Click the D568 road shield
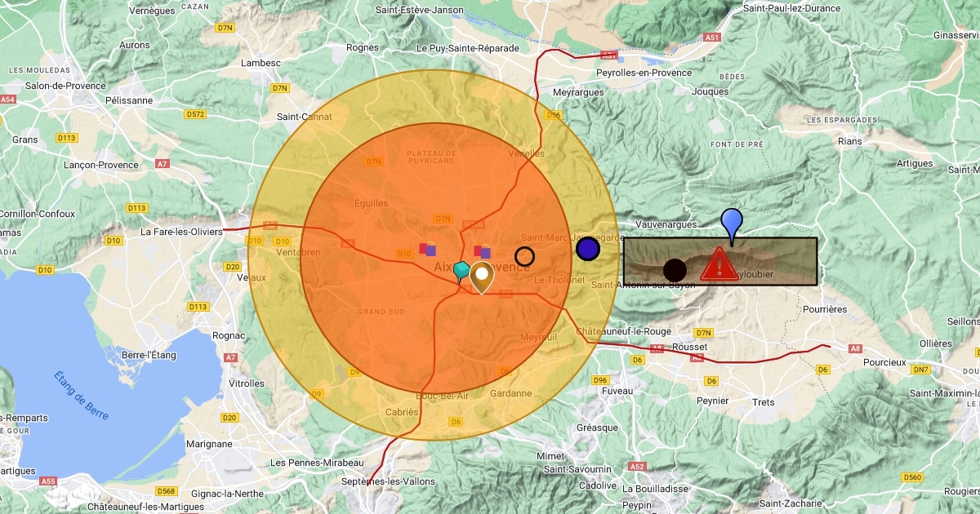980x514 pixels. pos(167,490)
